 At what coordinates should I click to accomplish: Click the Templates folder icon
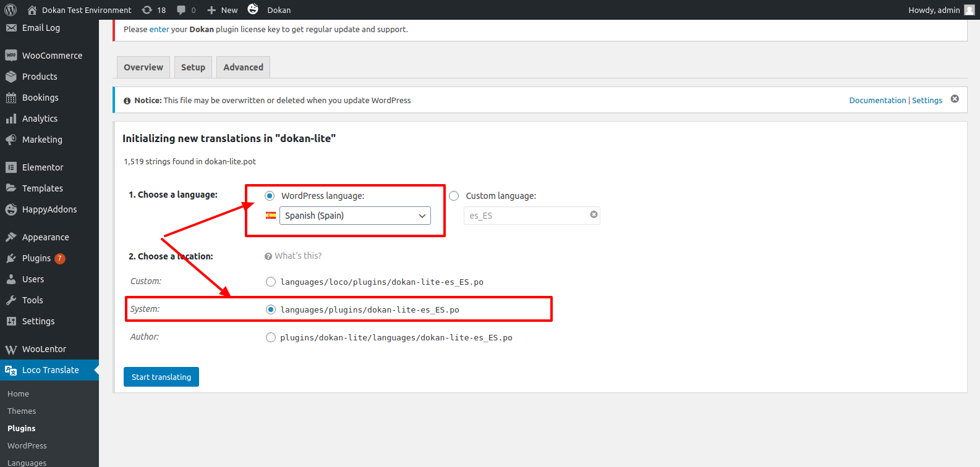click(11, 188)
